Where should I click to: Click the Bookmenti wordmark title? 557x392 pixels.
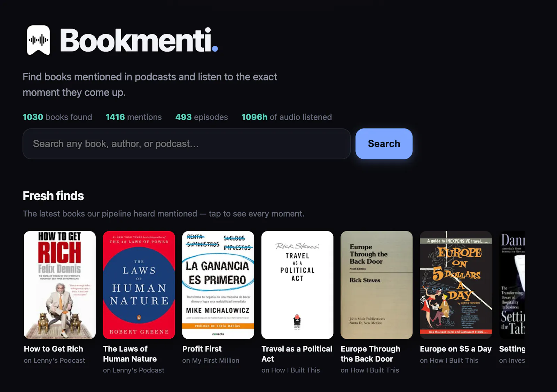(x=139, y=40)
